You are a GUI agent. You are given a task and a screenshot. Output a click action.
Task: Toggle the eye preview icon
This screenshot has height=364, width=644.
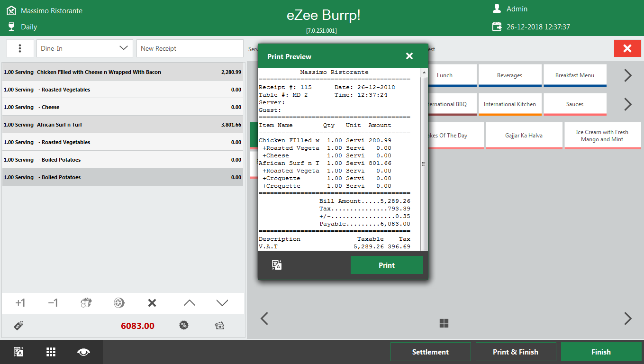click(84, 352)
